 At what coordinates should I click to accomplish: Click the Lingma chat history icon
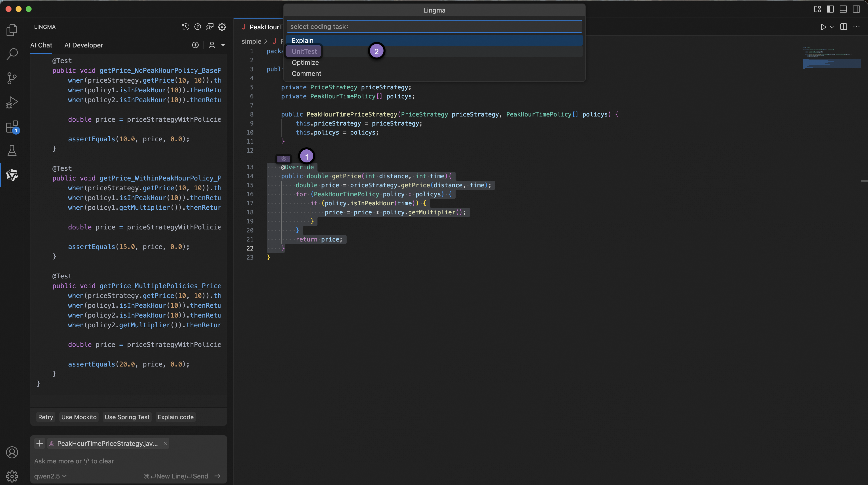click(x=186, y=27)
